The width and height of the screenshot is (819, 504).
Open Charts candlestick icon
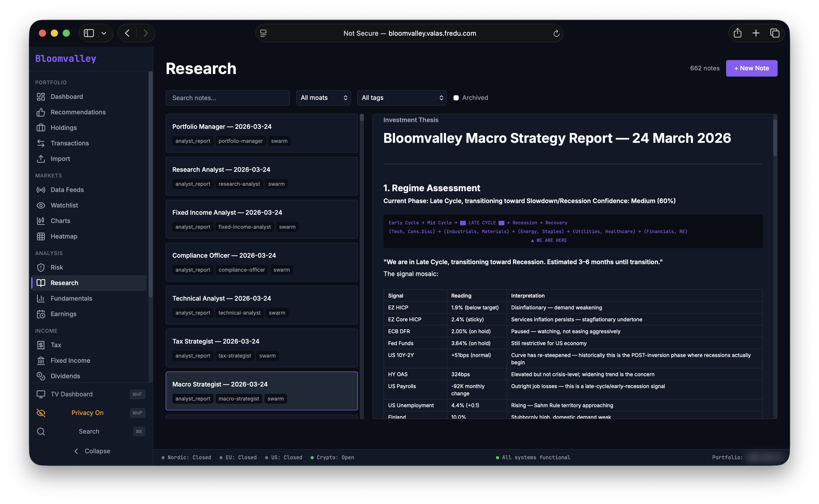pyautogui.click(x=41, y=221)
